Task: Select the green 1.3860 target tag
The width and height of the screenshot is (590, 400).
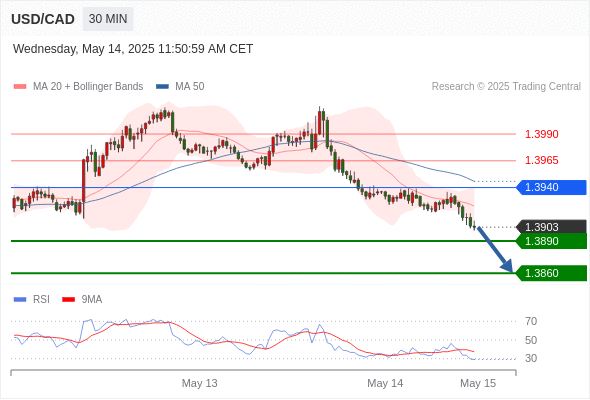Action: 551,273
